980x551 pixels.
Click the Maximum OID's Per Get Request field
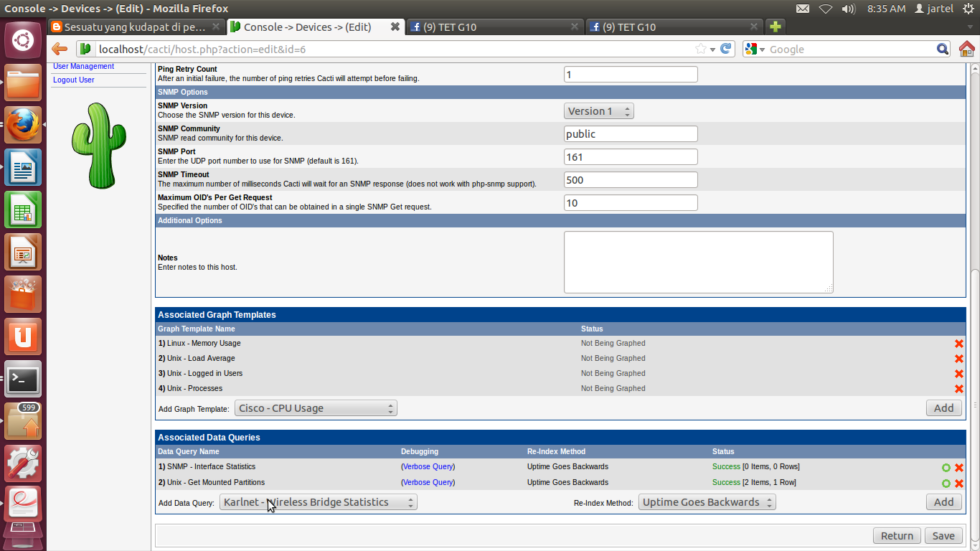[x=631, y=203]
